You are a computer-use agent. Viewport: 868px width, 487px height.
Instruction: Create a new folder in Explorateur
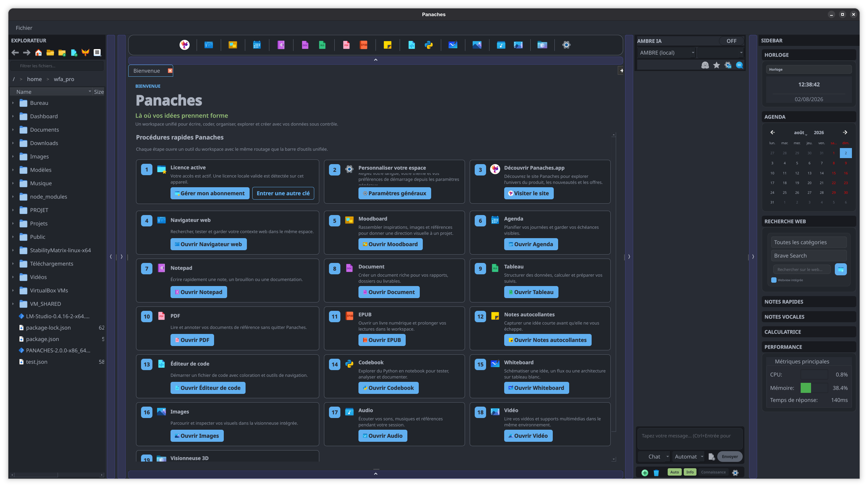(62, 53)
